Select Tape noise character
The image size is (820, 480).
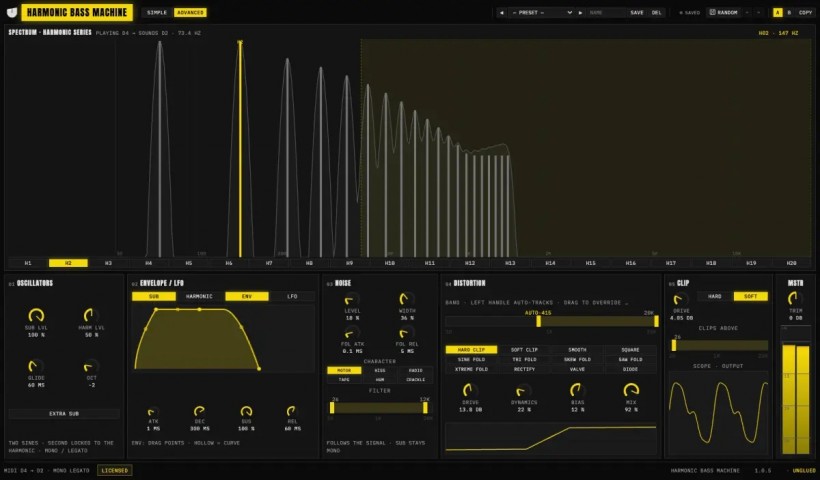click(x=344, y=380)
